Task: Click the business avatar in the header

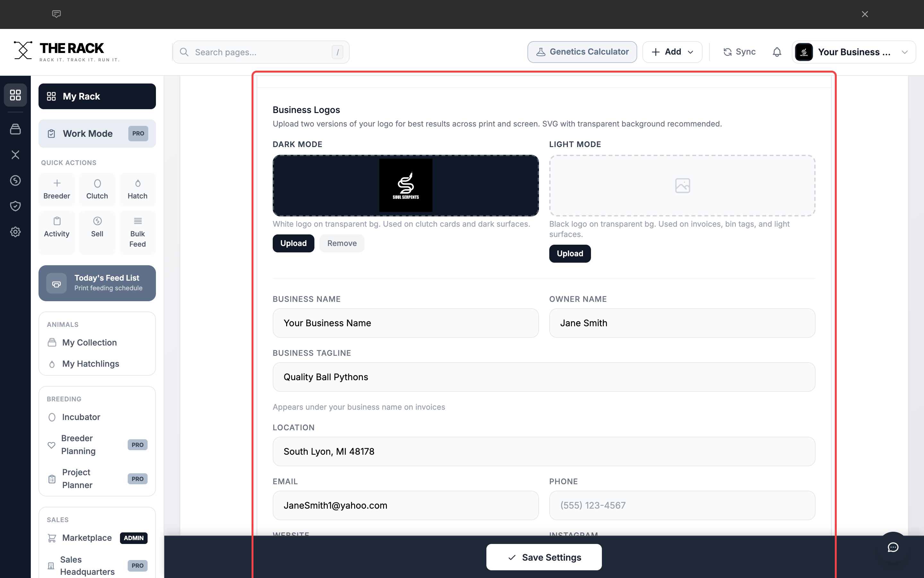Action: [804, 52]
